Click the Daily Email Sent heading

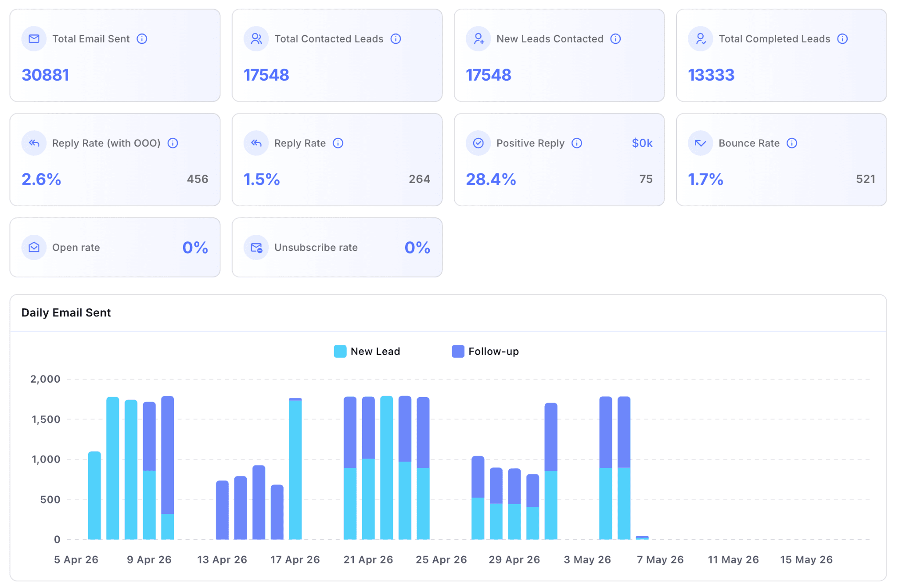point(66,312)
